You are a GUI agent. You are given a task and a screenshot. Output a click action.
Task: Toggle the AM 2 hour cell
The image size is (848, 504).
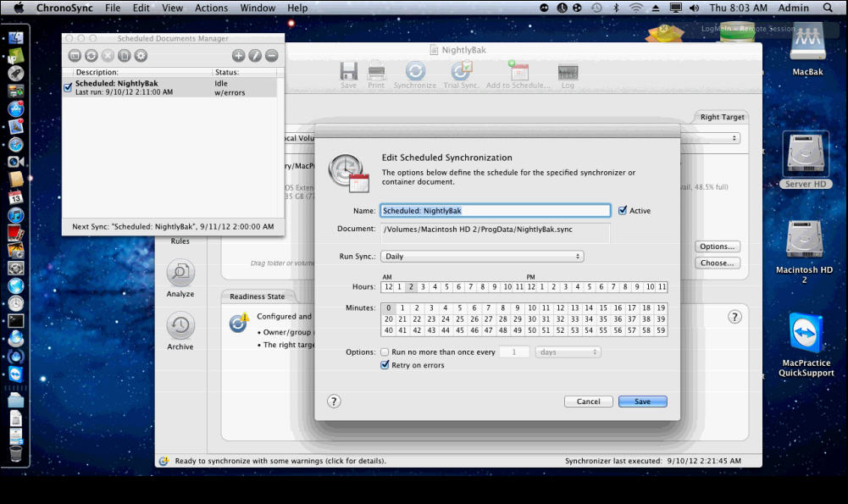[411, 287]
